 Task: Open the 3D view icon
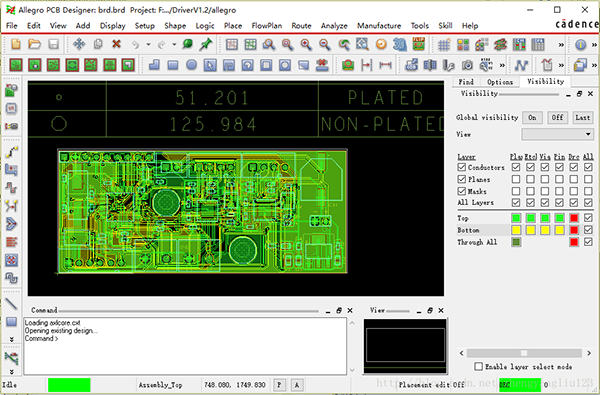click(399, 44)
